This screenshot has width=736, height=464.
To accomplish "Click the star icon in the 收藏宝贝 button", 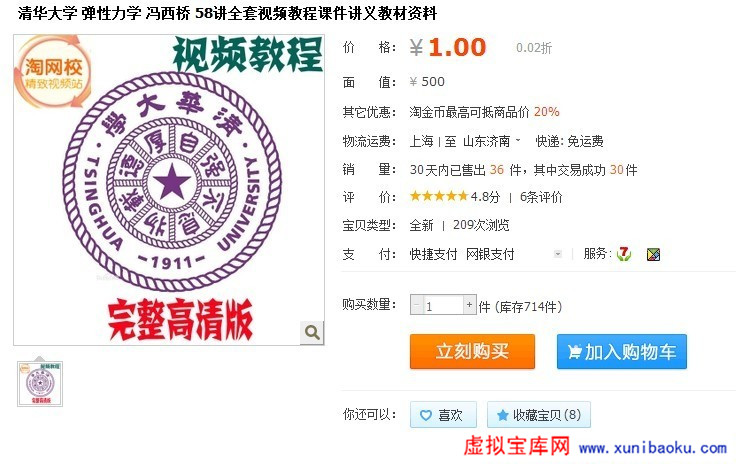I will 502,415.
